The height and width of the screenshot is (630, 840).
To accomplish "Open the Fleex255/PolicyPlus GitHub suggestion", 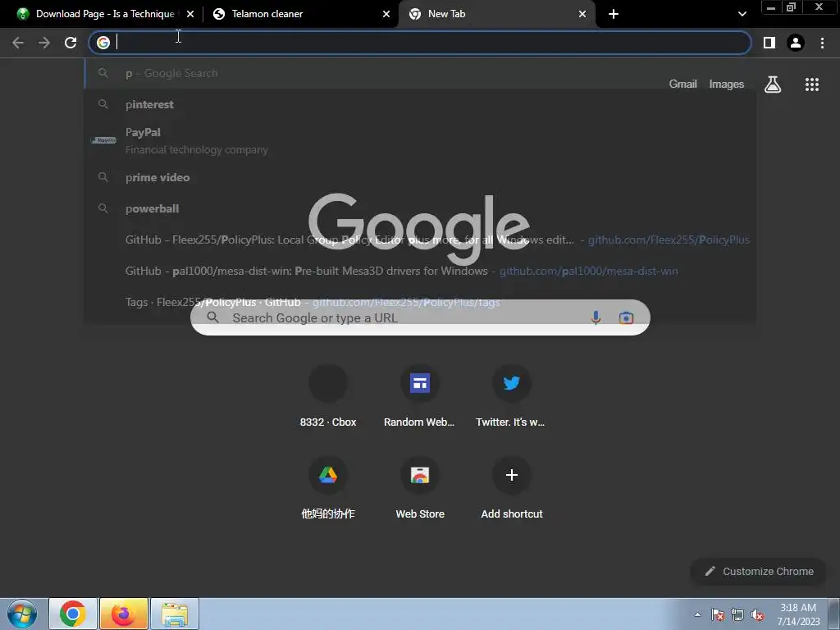I will tap(420, 240).
